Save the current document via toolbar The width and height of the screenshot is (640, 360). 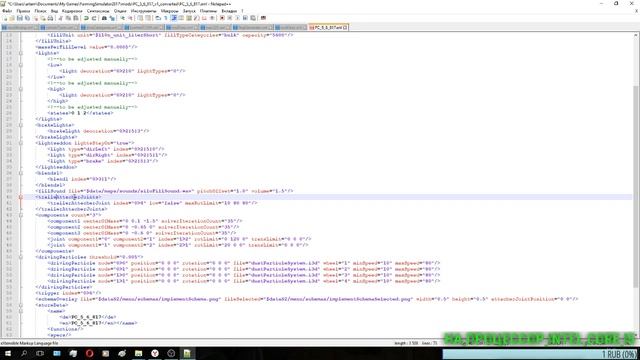[x=19, y=18]
